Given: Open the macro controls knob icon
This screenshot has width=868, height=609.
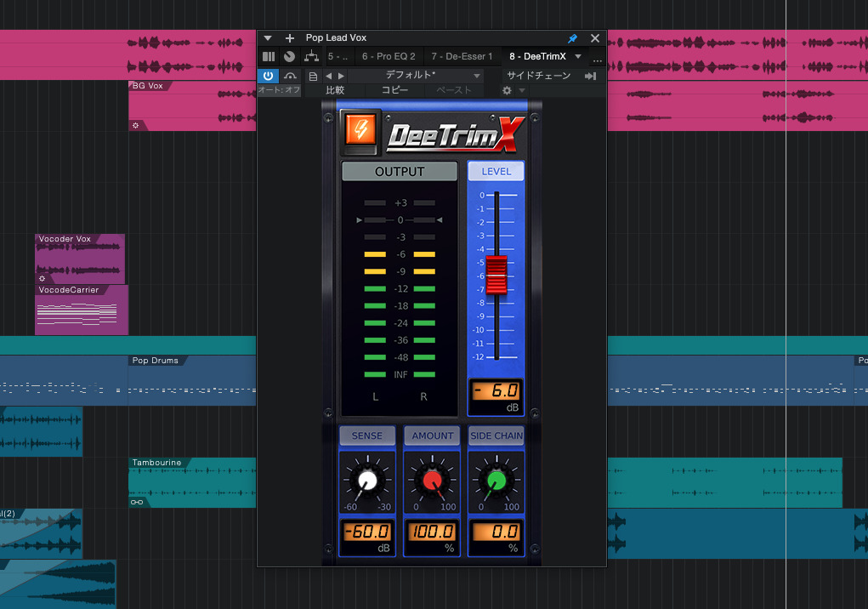Looking at the screenshot, I should [x=290, y=56].
